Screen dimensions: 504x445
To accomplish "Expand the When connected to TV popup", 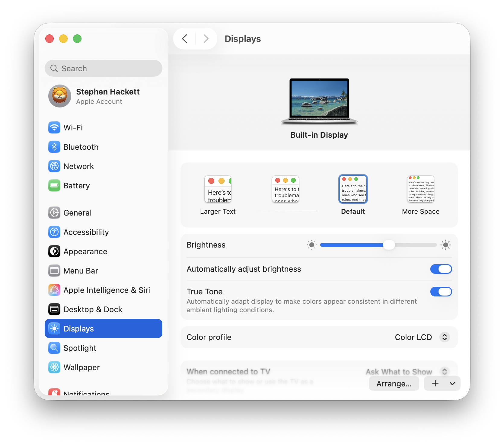I will click(x=444, y=371).
